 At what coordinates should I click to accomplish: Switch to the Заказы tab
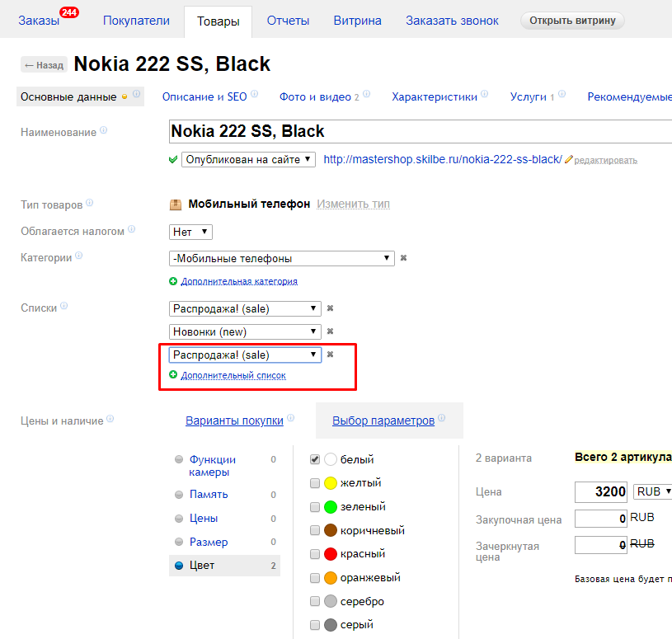pyautogui.click(x=39, y=21)
